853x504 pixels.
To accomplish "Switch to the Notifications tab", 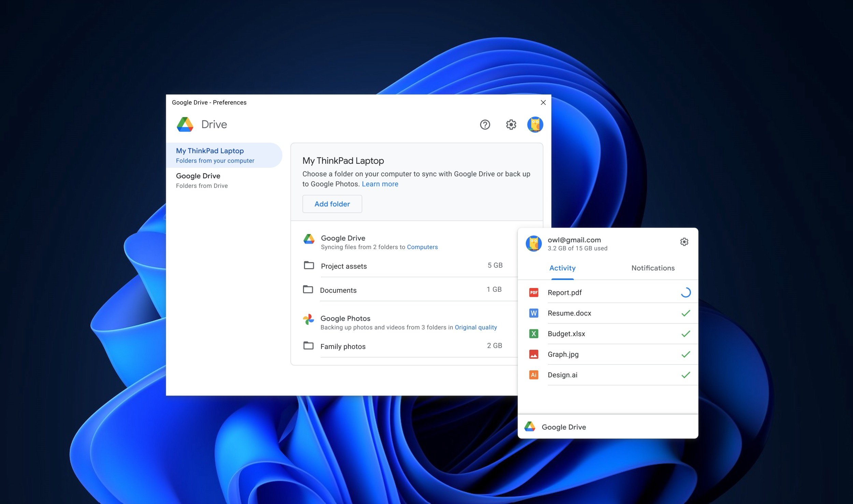I will tap(653, 268).
